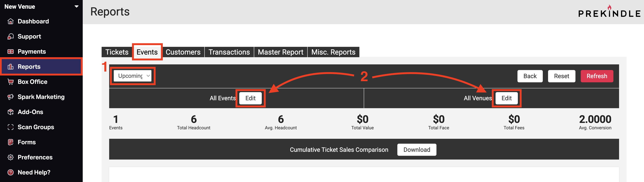Image resolution: width=644 pixels, height=182 pixels.
Task: Click Edit next to All Events
Action: 250,98
